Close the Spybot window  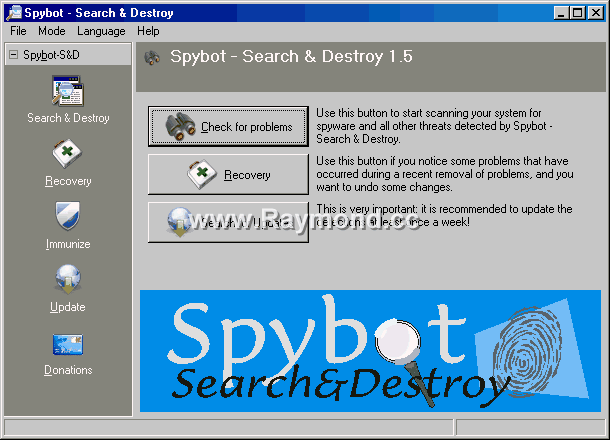[596, 13]
